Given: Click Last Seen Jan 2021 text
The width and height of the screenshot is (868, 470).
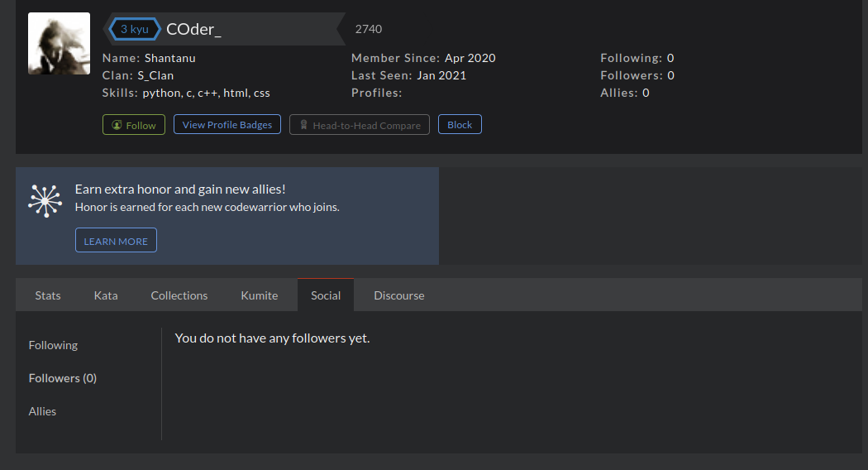Looking at the screenshot, I should (409, 75).
